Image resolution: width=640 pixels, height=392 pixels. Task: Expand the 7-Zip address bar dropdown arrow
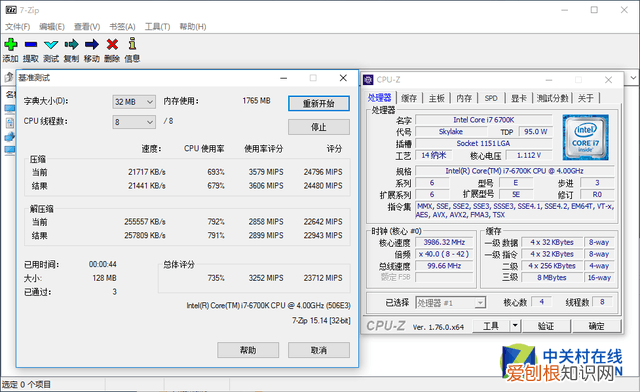pos(633,77)
